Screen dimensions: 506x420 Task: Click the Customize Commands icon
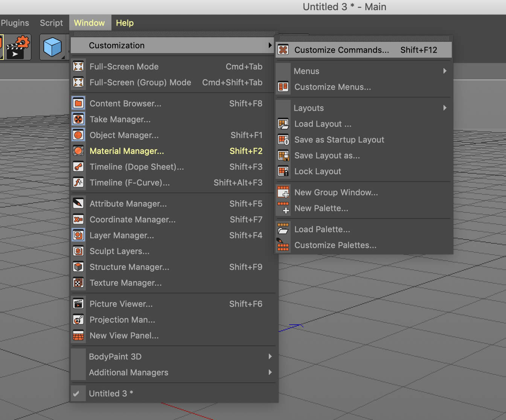click(x=283, y=50)
